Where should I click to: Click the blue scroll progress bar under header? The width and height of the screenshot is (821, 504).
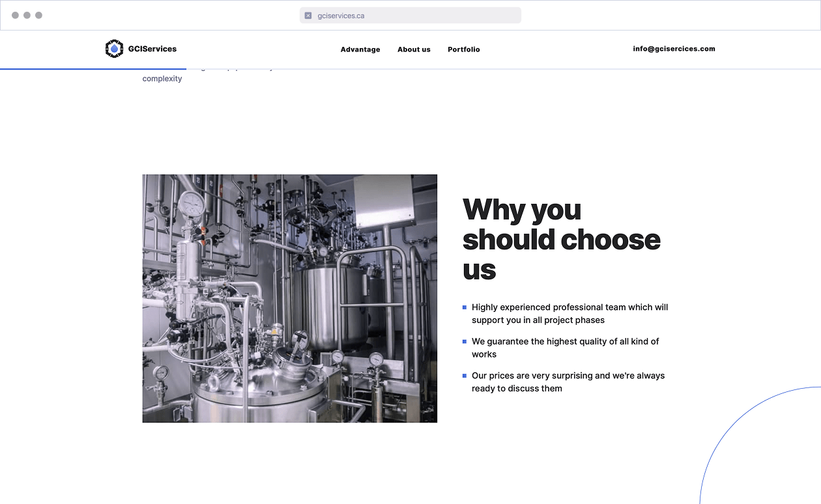(93, 68)
